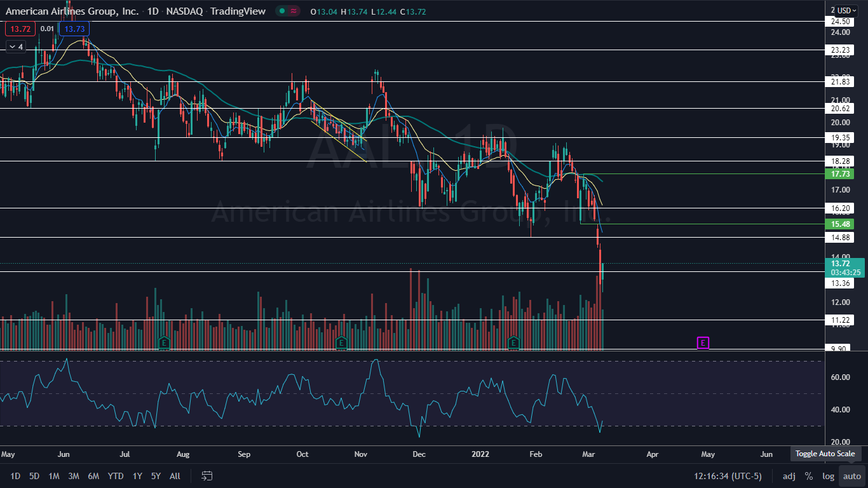Open the USD currency dropdown
Image resolution: width=868 pixels, height=488 pixels.
point(847,10)
